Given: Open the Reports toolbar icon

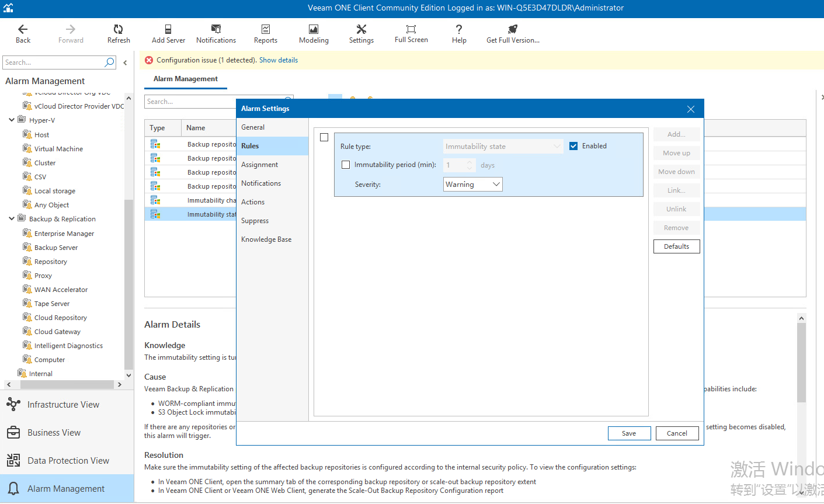Looking at the screenshot, I should (x=266, y=33).
